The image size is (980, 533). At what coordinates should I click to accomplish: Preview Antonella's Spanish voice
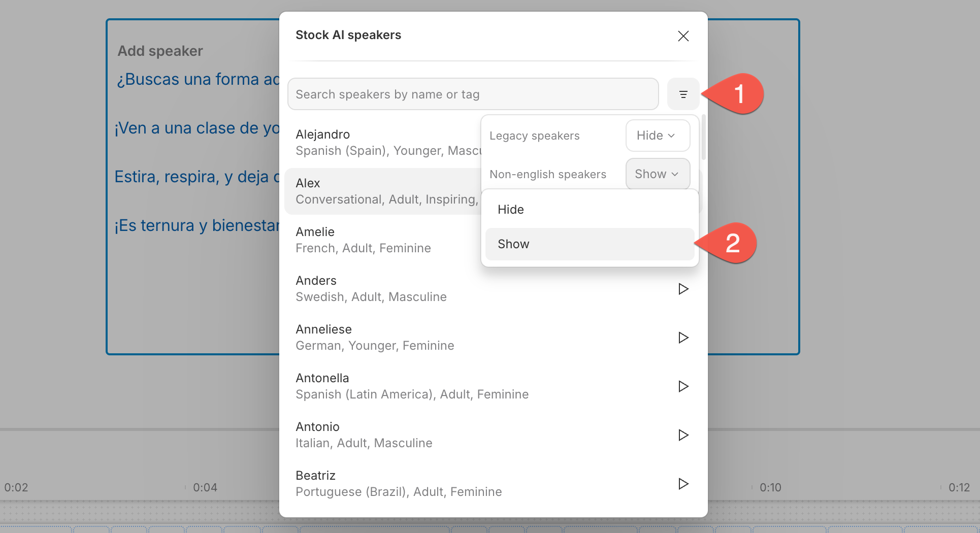[x=683, y=386]
